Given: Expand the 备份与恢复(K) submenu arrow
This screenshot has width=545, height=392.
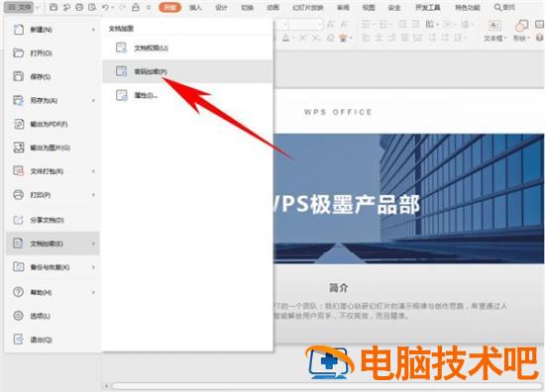Looking at the screenshot, I should (x=93, y=267).
